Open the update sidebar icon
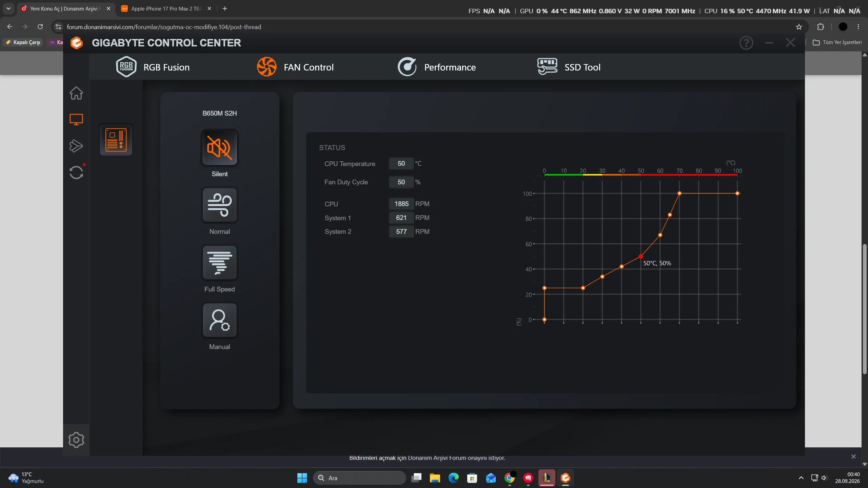Screen dimensions: 868x488 [76, 172]
